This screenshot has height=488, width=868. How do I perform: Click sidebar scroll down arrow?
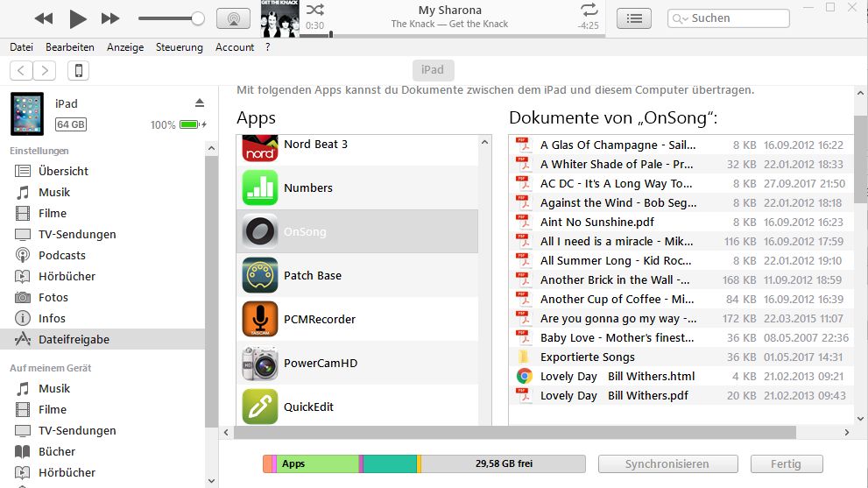tap(211, 481)
